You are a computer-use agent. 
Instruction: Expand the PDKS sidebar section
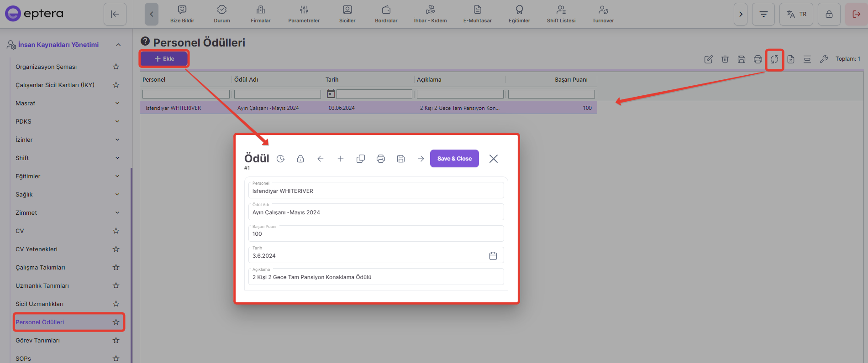tap(117, 121)
